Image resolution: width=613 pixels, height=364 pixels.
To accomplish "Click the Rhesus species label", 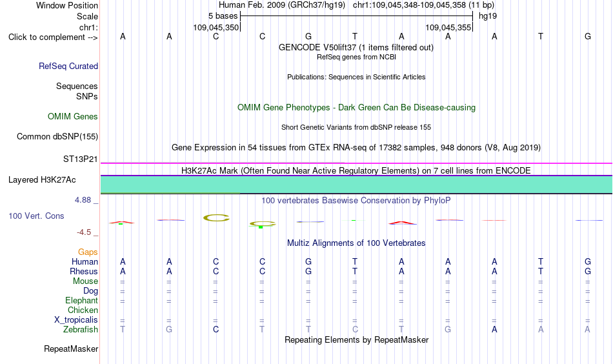I will point(84,271).
